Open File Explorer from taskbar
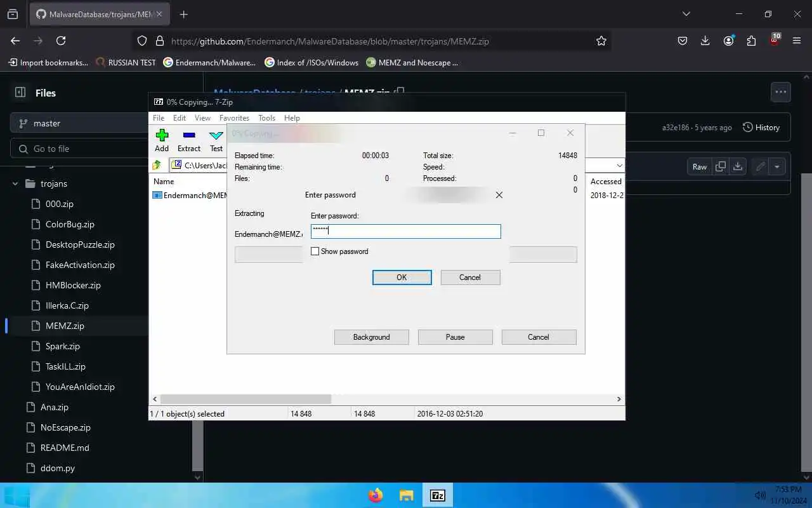Screen dimensions: 812x508 point(407,495)
